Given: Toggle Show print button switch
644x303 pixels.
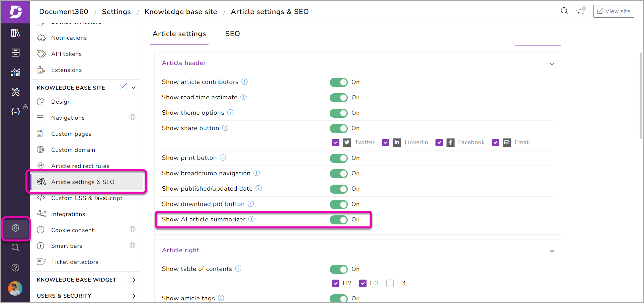Looking at the screenshot, I should coord(339,158).
